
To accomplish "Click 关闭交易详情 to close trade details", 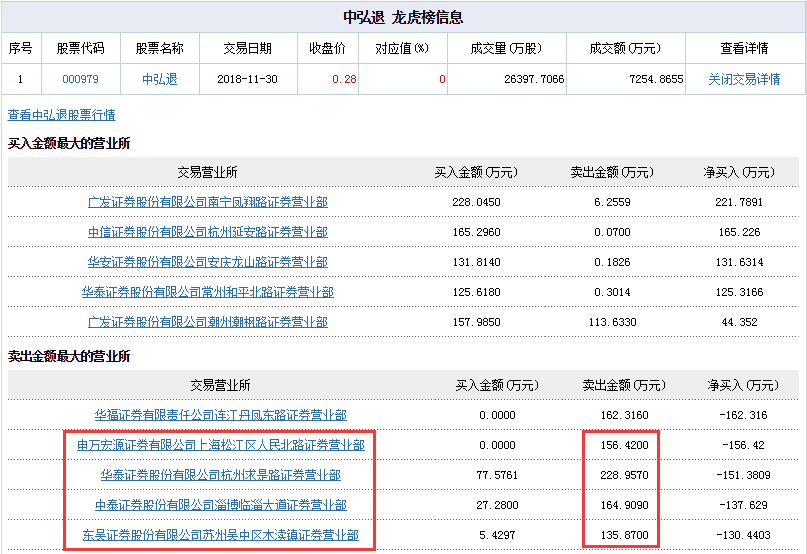I will click(x=744, y=79).
